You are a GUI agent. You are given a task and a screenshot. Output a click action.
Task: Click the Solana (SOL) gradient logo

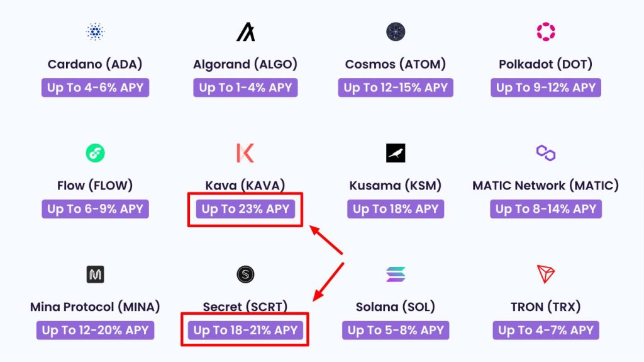coord(396,274)
